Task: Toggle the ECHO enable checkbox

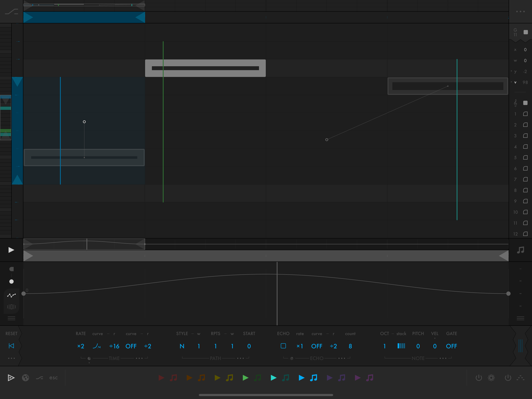Action: click(283, 346)
